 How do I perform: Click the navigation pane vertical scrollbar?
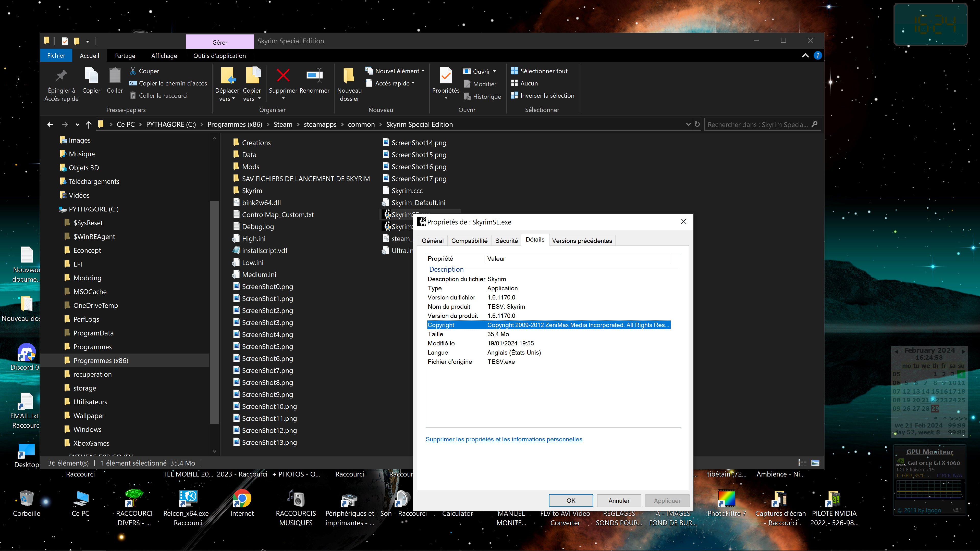tap(214, 312)
